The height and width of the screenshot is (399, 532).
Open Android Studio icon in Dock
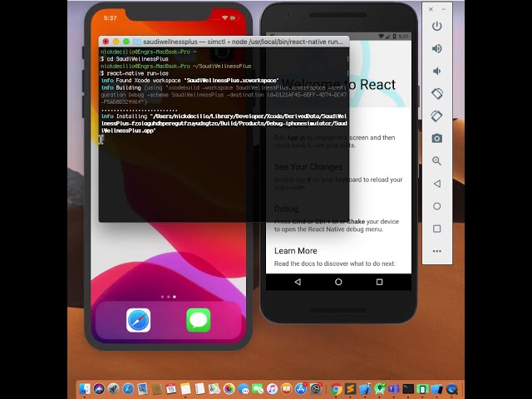click(380, 389)
